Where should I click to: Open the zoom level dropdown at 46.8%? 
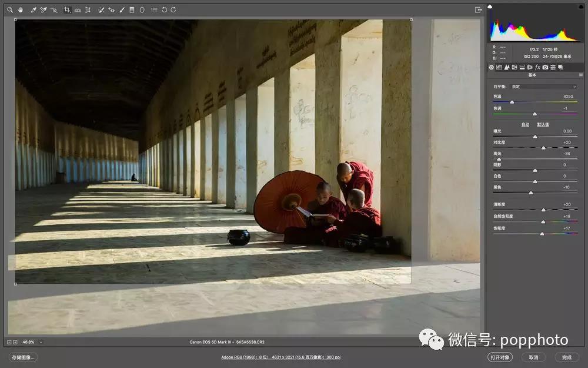pyautogui.click(x=41, y=342)
